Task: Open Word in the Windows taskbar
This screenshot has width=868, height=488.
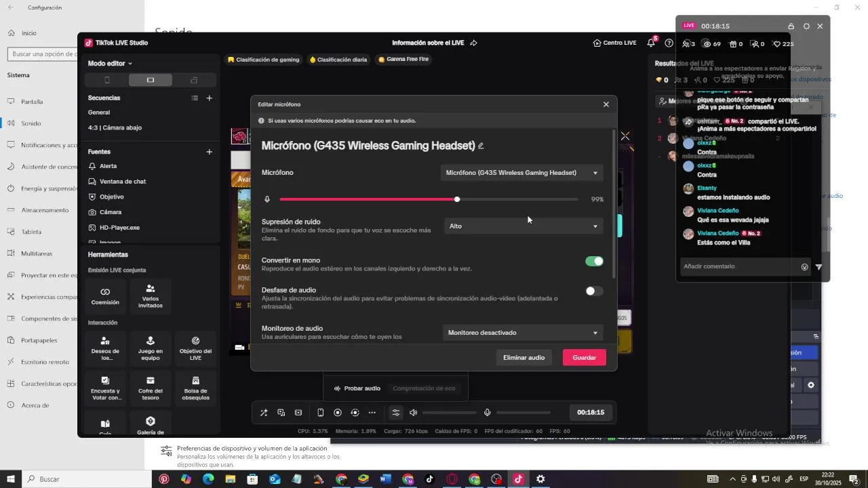Action: pos(385,479)
